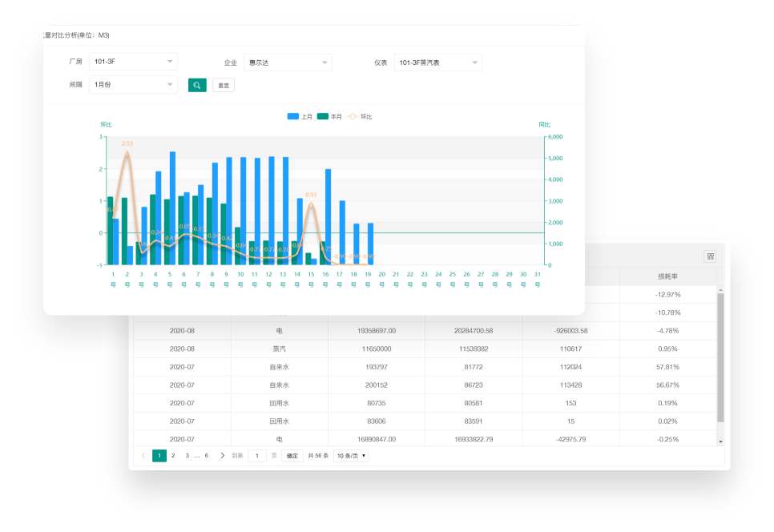Click the table scrollbar up arrow
Image resolution: width=774 pixels, height=532 pixels.
tap(720, 289)
